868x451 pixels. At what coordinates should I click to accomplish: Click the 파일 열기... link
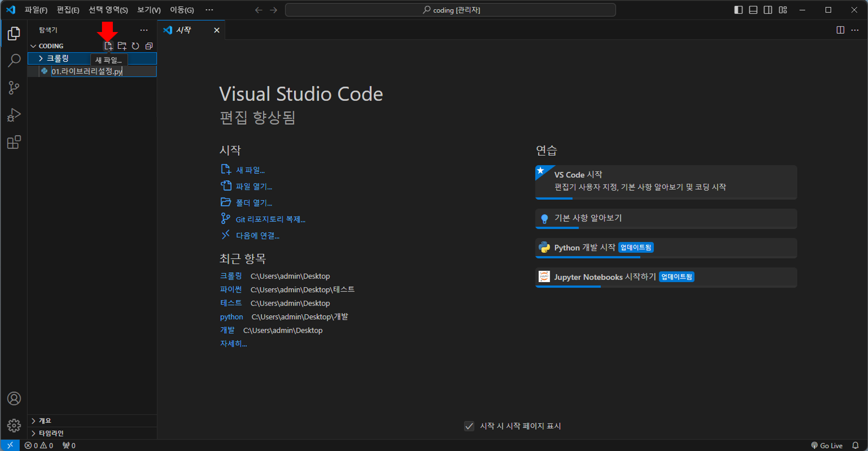coord(254,187)
